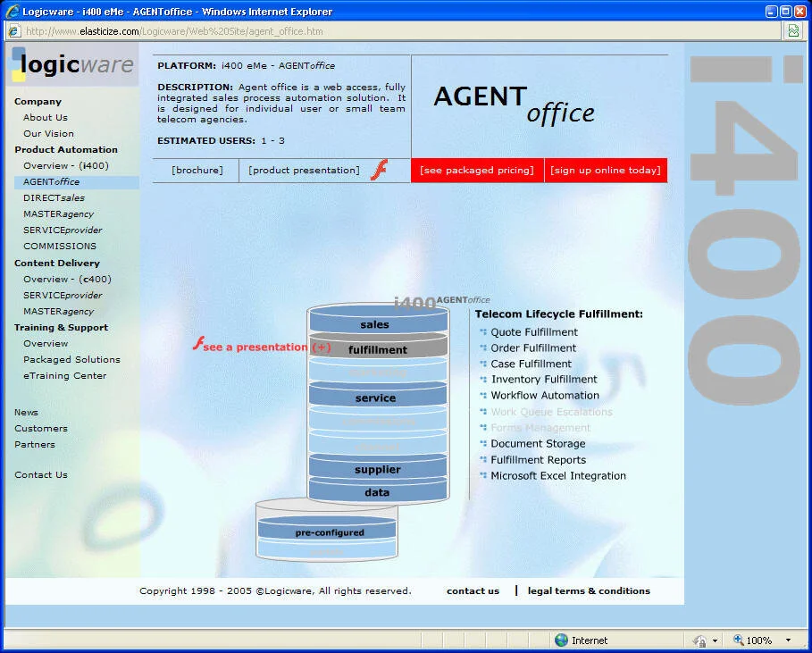Open the zoom level dropdown arrow
The image size is (812, 653).
click(788, 640)
